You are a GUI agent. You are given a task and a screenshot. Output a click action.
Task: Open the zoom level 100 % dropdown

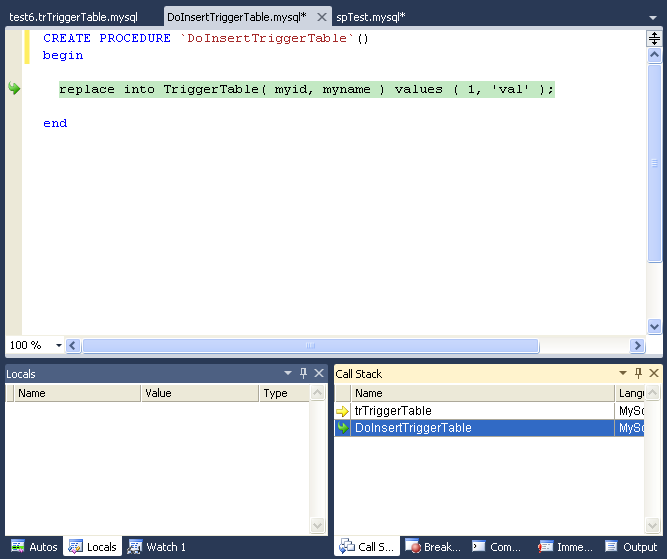(59, 346)
